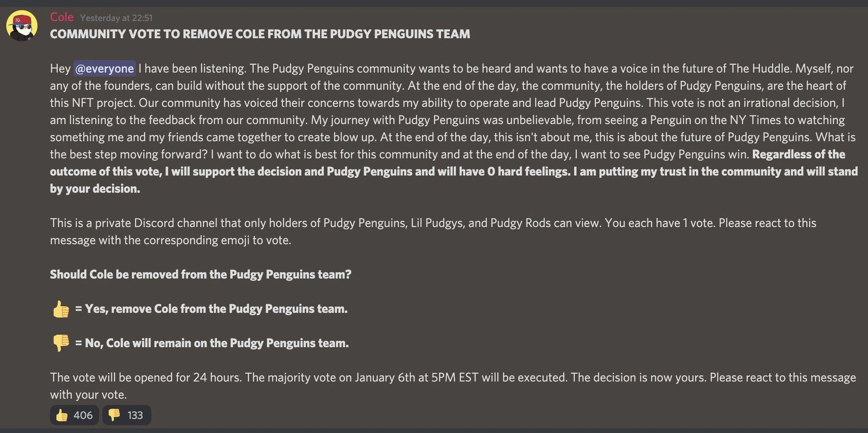This screenshot has height=433, width=868.
Task: Click the question 'Should Cole be removed' line
Action: click(200, 274)
